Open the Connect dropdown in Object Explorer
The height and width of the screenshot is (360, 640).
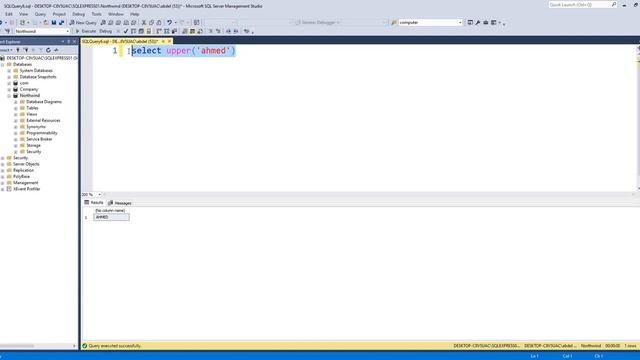(x=5, y=50)
